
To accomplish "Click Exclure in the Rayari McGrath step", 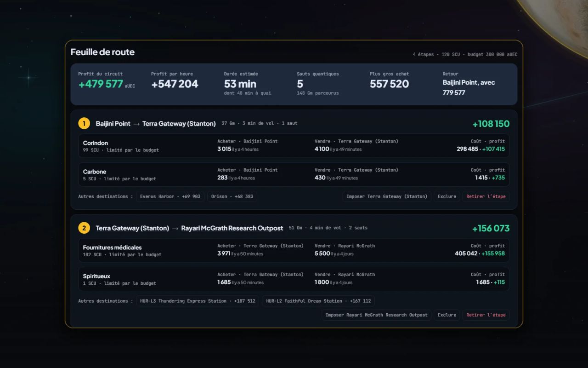I will pos(447,315).
